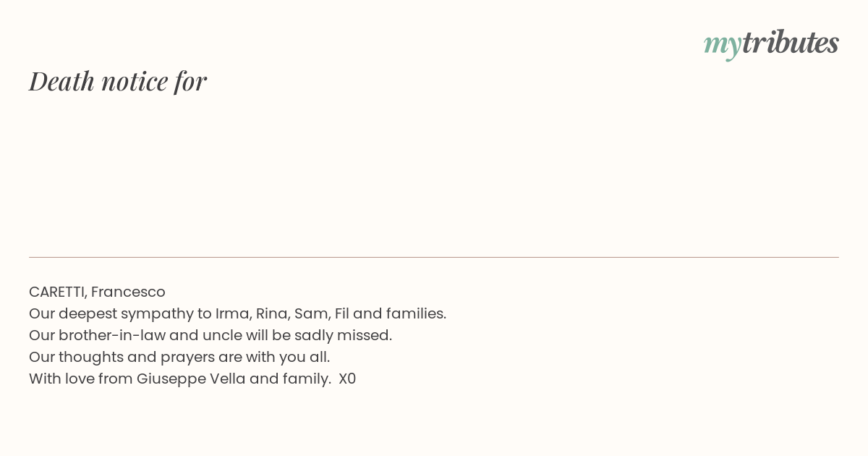This screenshot has height=456, width=868.
Task: Click the dark "tributes" part of logo
Action: [x=790, y=43]
